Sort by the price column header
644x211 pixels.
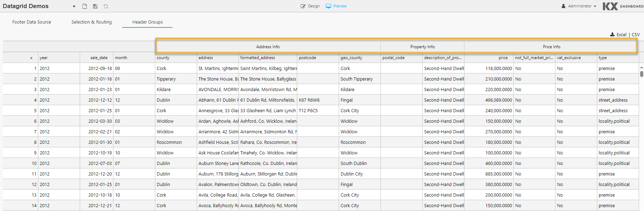coord(503,58)
